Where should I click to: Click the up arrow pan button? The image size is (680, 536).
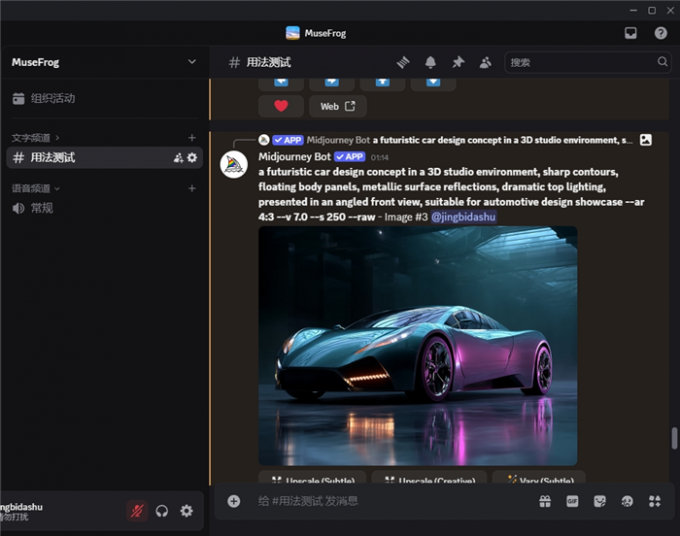(382, 82)
